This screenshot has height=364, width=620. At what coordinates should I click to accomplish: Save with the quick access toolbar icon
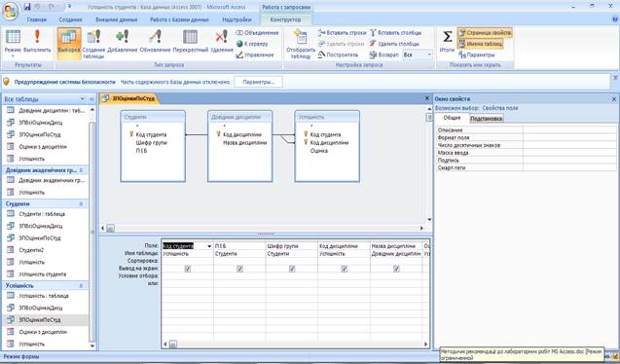pos(27,7)
